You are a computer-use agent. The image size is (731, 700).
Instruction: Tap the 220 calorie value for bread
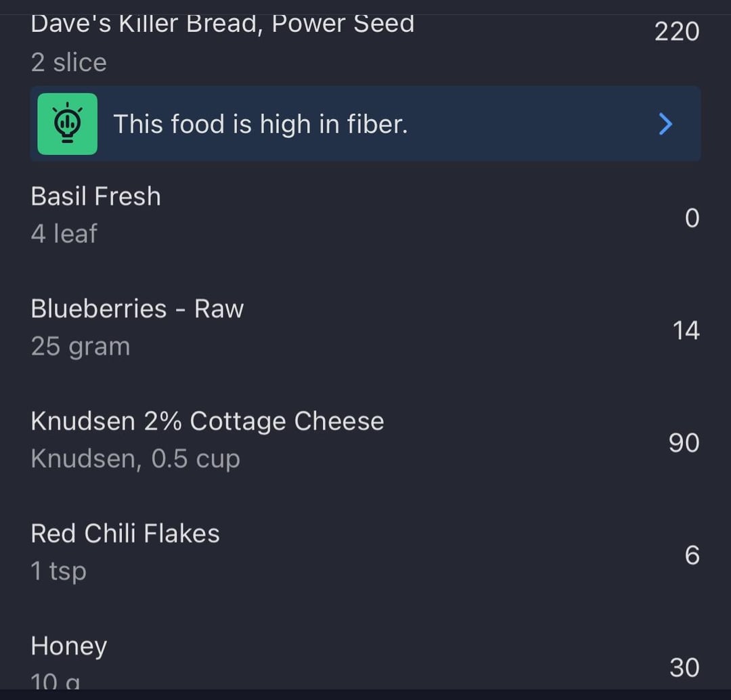coord(676,32)
